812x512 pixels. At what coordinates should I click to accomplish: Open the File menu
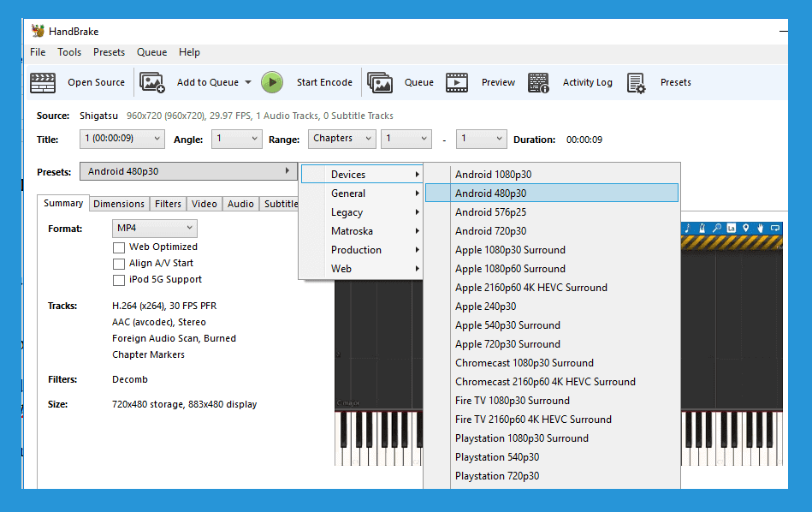(38, 52)
